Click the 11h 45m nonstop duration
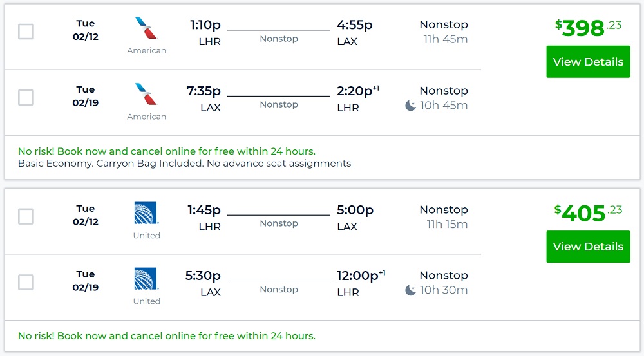This screenshot has height=356, width=644. point(445,39)
